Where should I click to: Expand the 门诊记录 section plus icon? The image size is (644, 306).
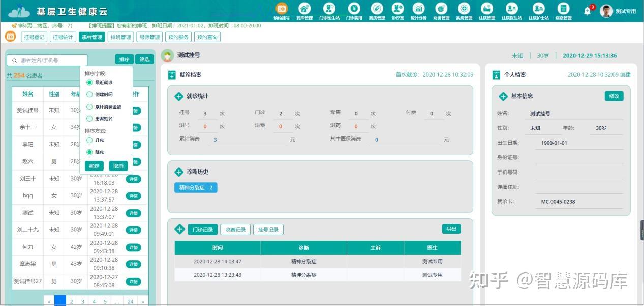pos(179,229)
